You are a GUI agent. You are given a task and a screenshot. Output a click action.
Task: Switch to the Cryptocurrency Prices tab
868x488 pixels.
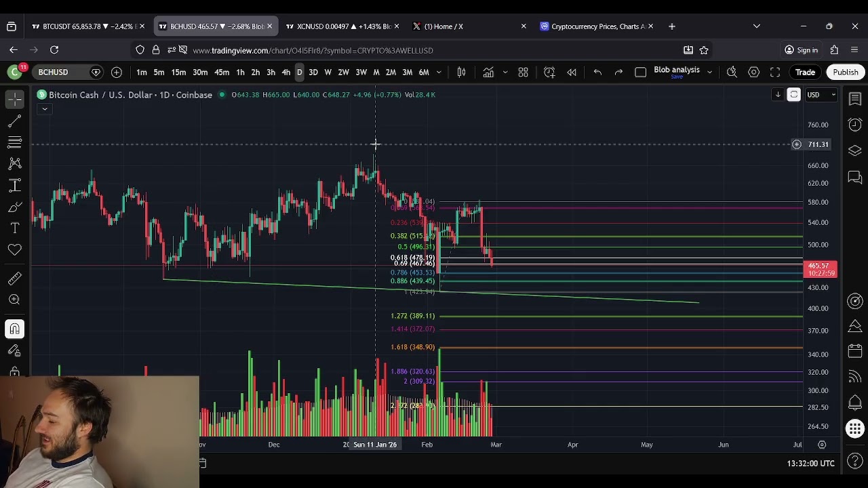coord(597,26)
